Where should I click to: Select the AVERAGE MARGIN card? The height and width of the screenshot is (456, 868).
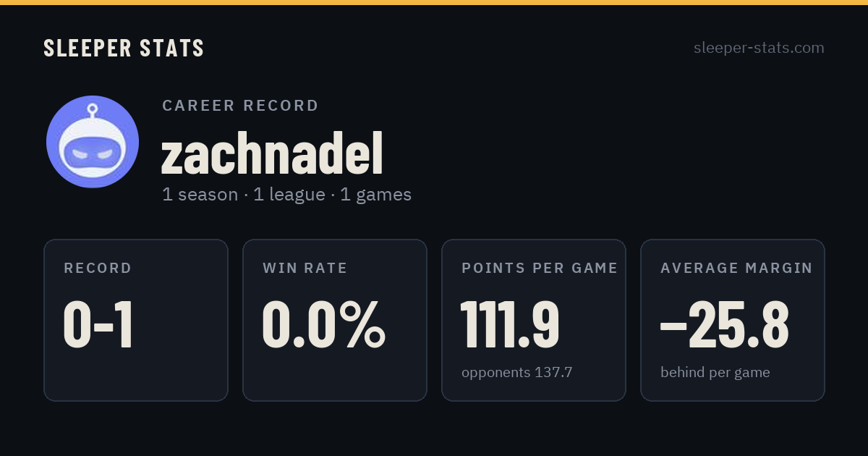click(x=733, y=320)
